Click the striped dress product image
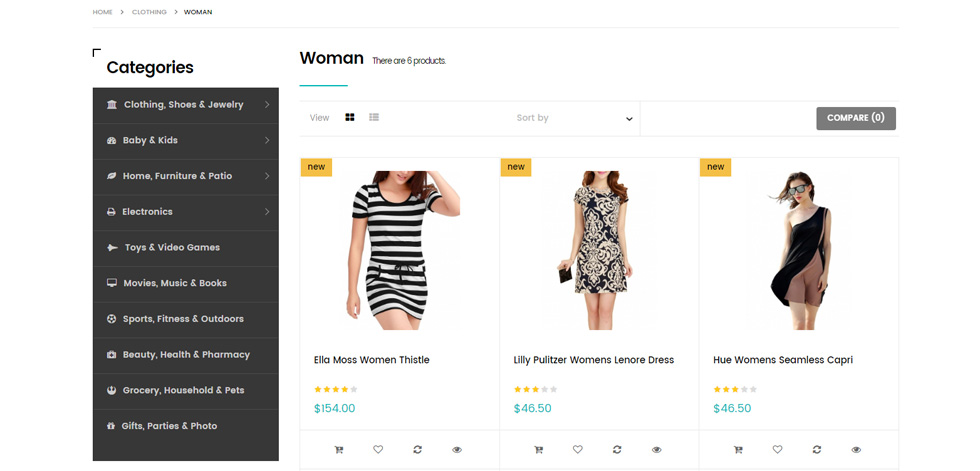 coord(399,250)
